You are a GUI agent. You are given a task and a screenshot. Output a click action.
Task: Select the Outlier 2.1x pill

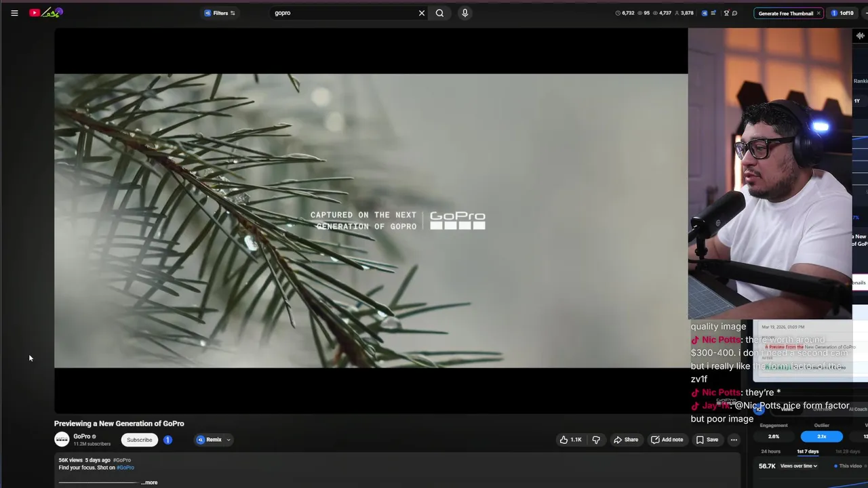click(x=821, y=436)
